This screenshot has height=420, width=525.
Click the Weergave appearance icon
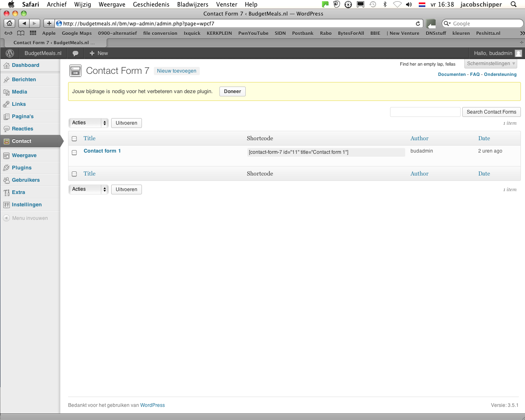tap(6, 155)
